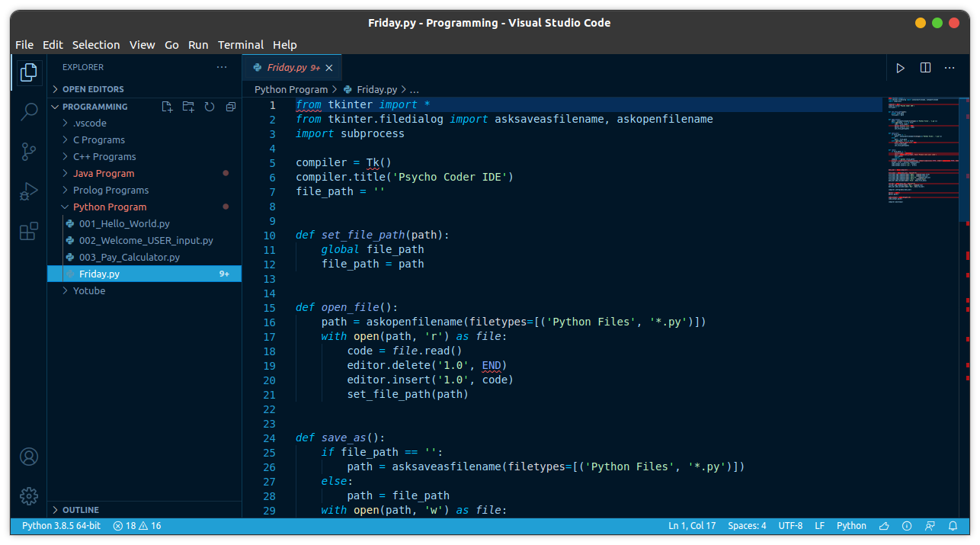The image size is (980, 545).
Task: Click the info circle icon in status bar
Action: [x=907, y=526]
